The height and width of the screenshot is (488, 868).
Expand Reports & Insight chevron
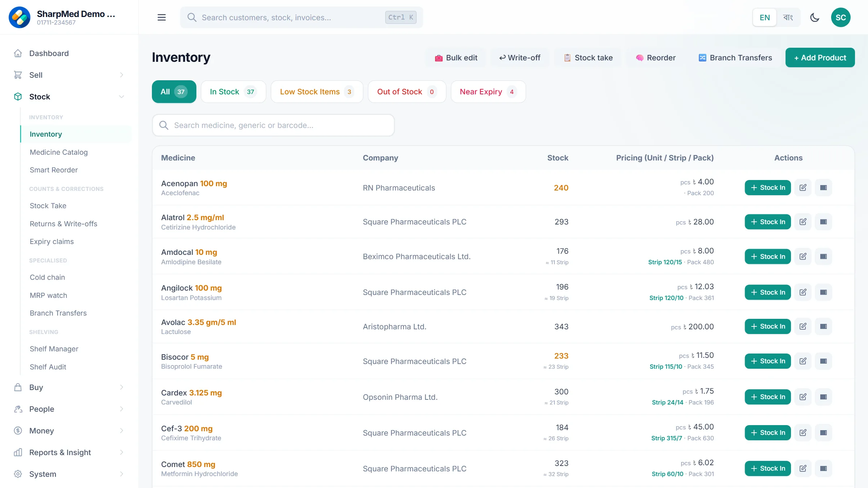click(x=122, y=453)
